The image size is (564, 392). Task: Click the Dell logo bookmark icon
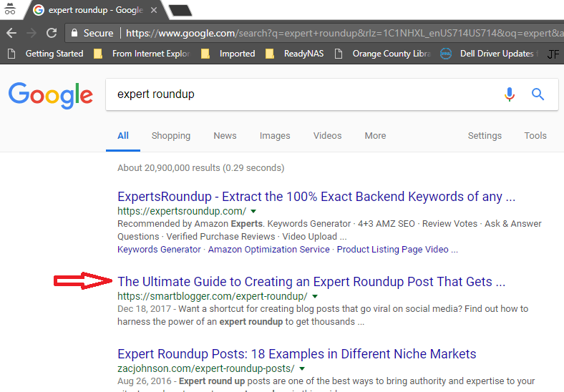point(446,54)
